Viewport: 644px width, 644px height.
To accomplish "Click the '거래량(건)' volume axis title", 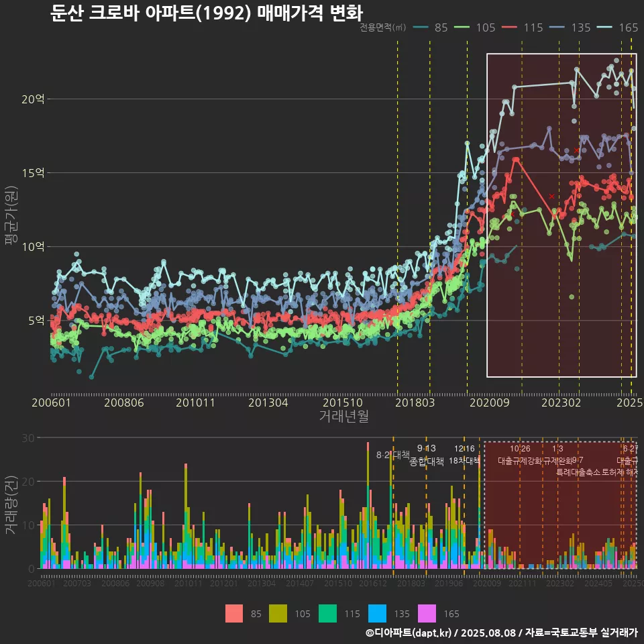I will [11, 504].
